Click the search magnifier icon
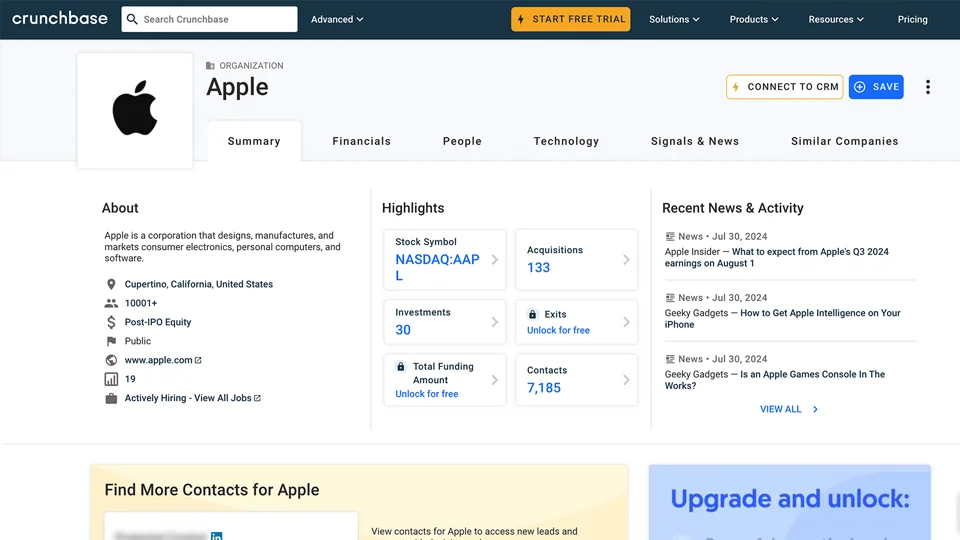The image size is (960, 540). pyautogui.click(x=132, y=19)
